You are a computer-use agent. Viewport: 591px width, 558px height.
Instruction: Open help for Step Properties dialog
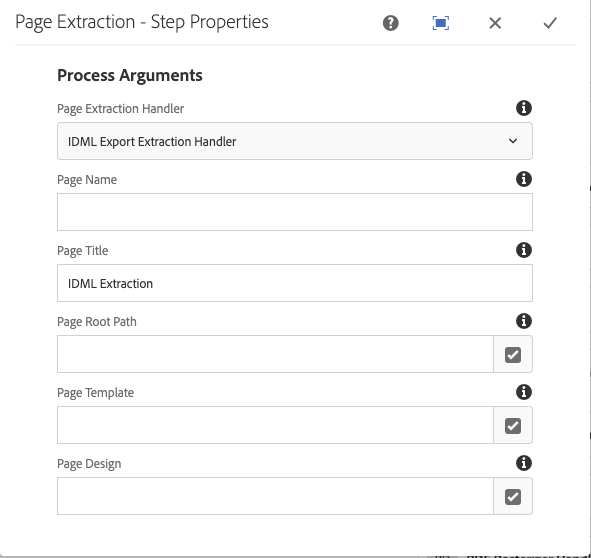pyautogui.click(x=390, y=23)
